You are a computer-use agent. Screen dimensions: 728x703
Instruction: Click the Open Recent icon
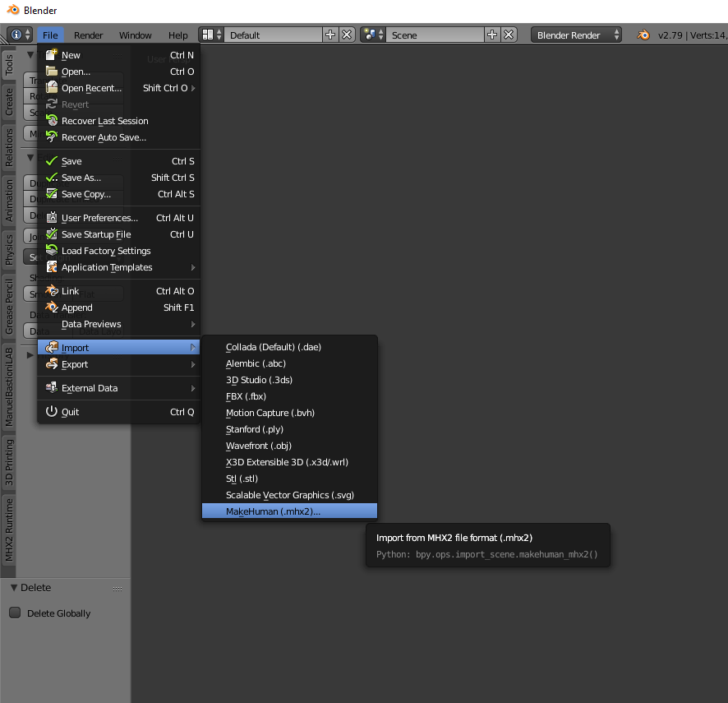[x=52, y=87]
